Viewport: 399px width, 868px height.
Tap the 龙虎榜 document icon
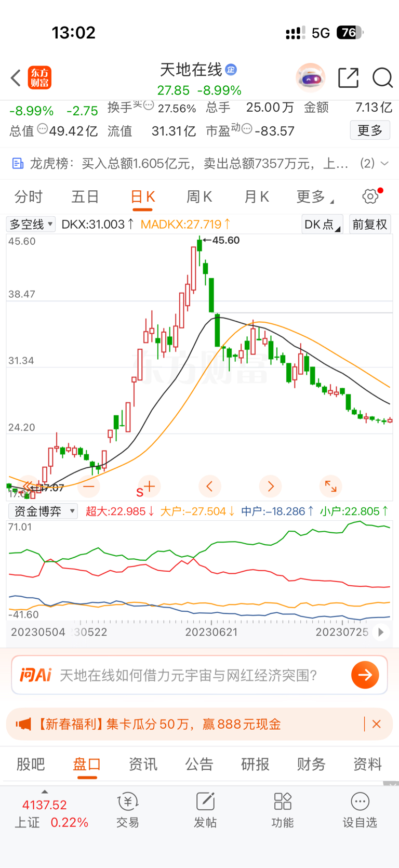(x=18, y=164)
